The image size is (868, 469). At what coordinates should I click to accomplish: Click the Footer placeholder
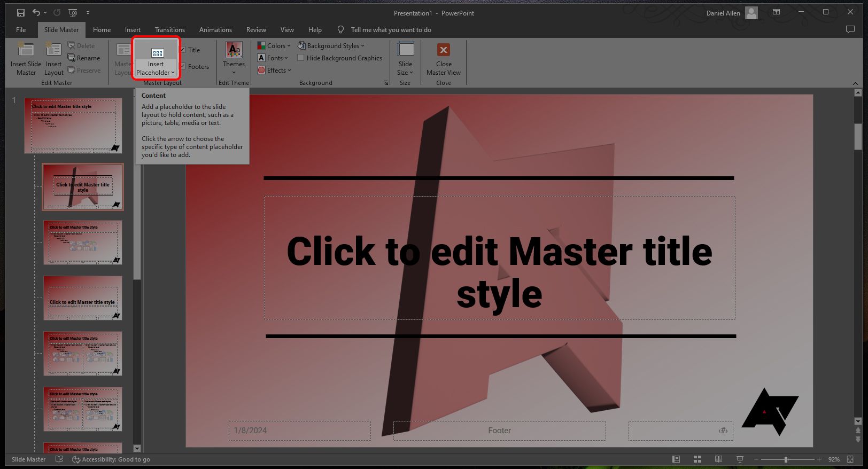point(499,431)
